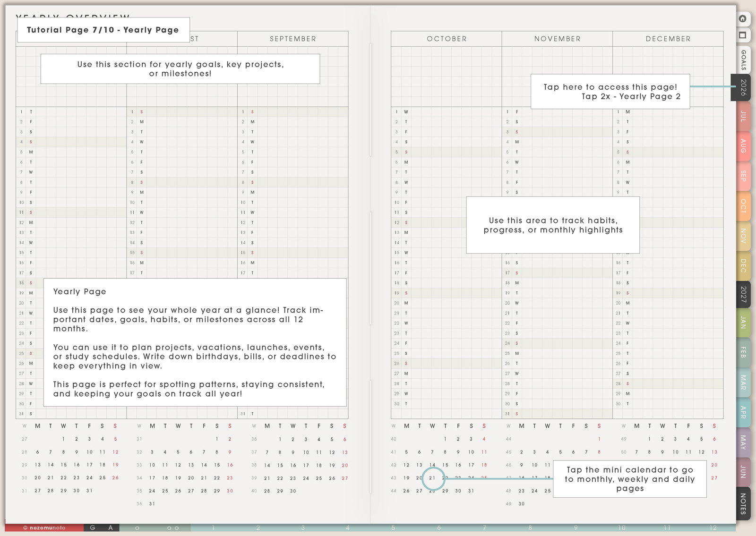Open week 41 in October mini calendar
This screenshot has width=756, height=536.
click(394, 452)
